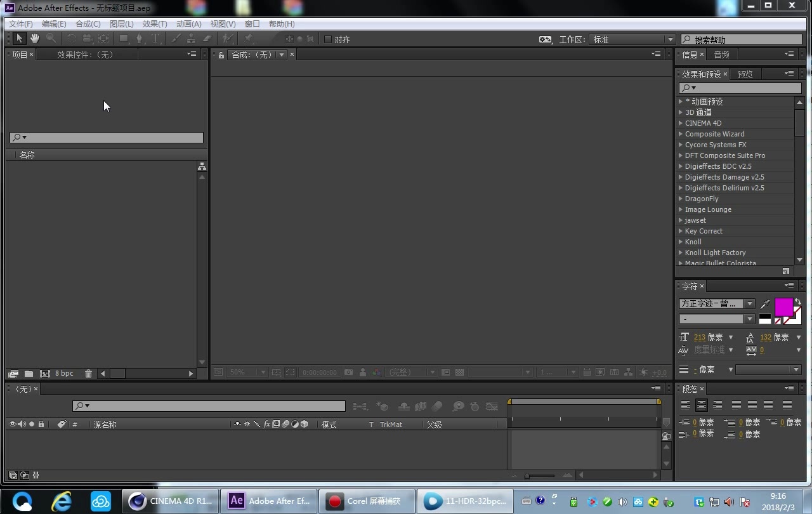The image size is (812, 514).
Task: Open the 效果(T) menu
Action: coord(155,23)
